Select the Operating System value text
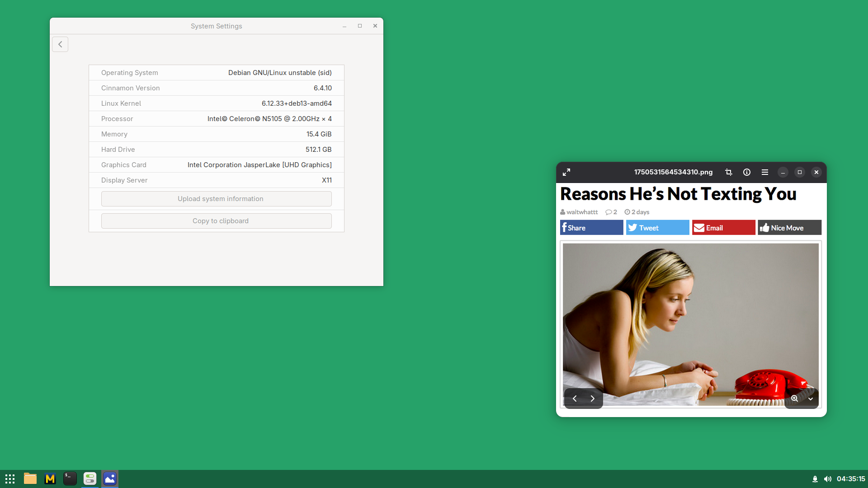868x488 pixels. point(280,73)
